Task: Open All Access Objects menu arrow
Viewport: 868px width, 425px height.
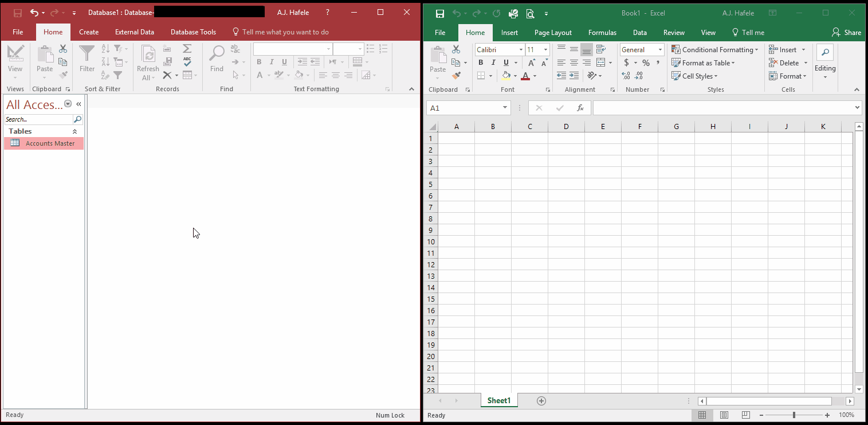Action: click(68, 104)
